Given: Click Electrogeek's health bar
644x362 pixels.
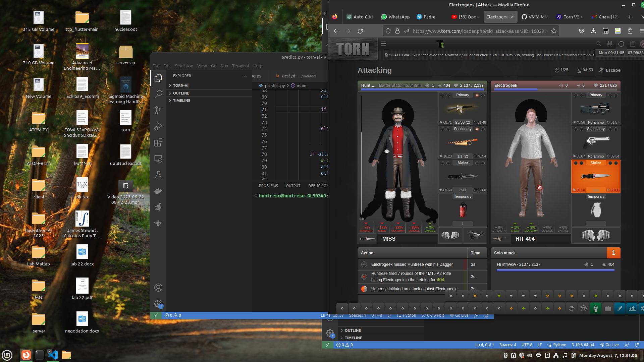Looking at the screenshot, I should point(555,89).
